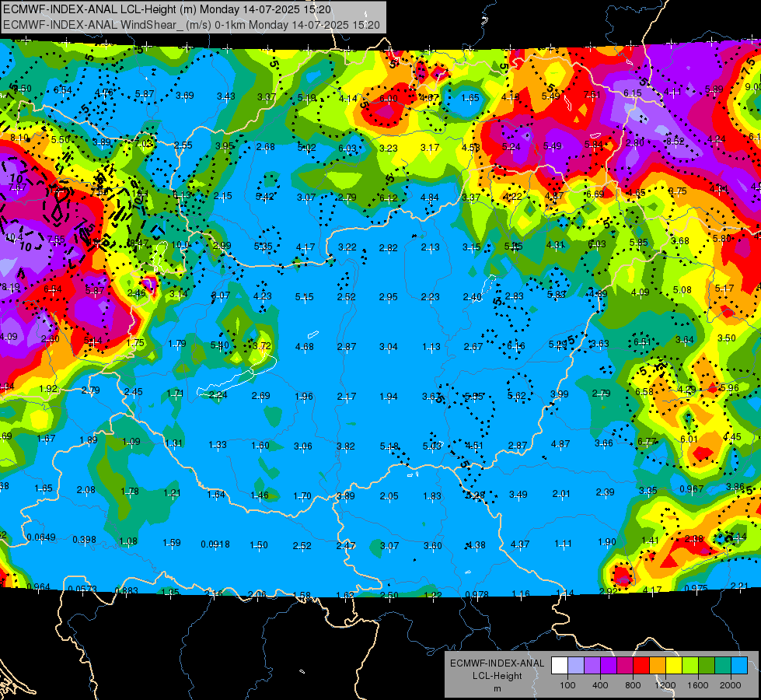Image resolution: width=761 pixels, height=700 pixels.
Task: Click the wind shear value 6.58
Action: click(x=644, y=391)
